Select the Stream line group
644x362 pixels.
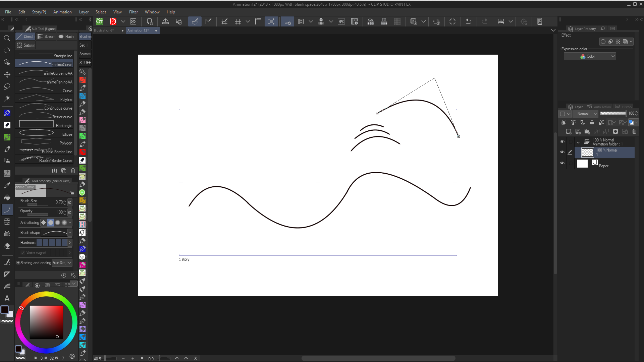(x=46, y=37)
